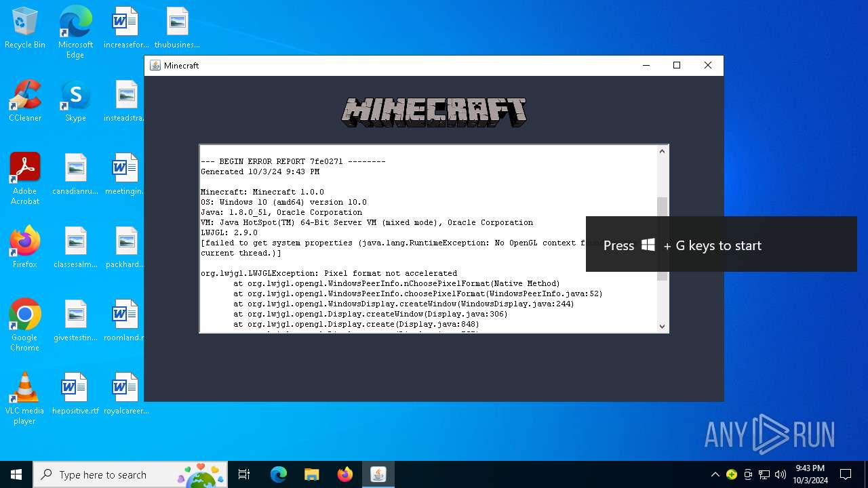Click the 'VM: Java HotSpot(TM)' line
Viewport: 868px width, 488px height.
[x=367, y=222]
